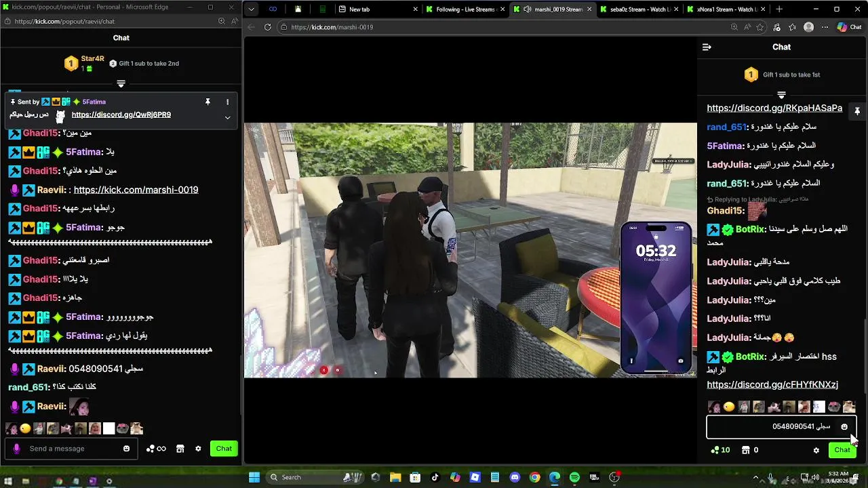Click zoom icon in popout address bar
Image resolution: width=868 pixels, height=488 pixels.
click(221, 21)
